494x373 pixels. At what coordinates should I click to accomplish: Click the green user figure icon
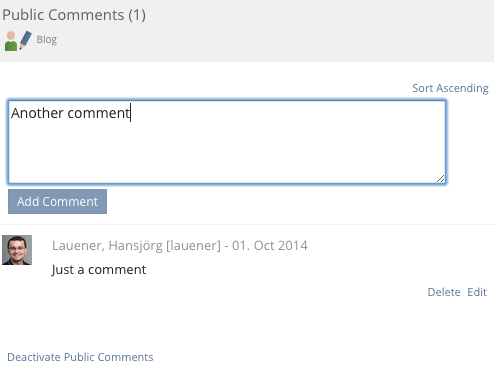11,41
